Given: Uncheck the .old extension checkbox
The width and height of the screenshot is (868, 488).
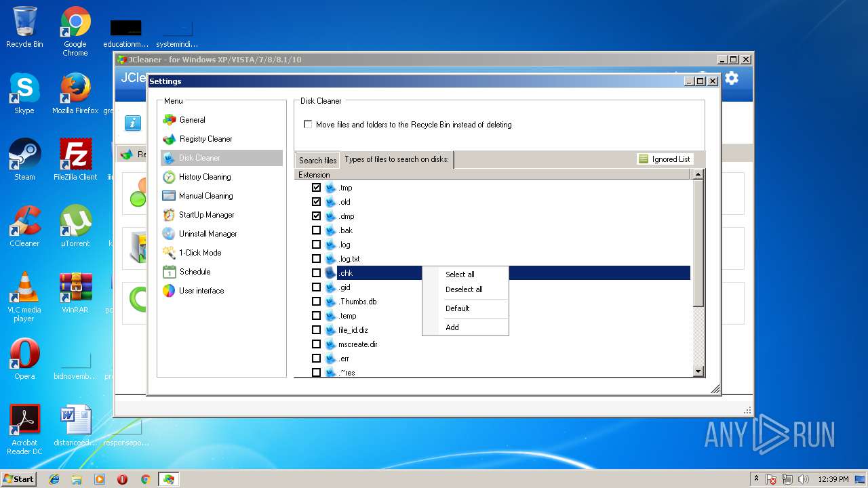Looking at the screenshot, I should 316,202.
